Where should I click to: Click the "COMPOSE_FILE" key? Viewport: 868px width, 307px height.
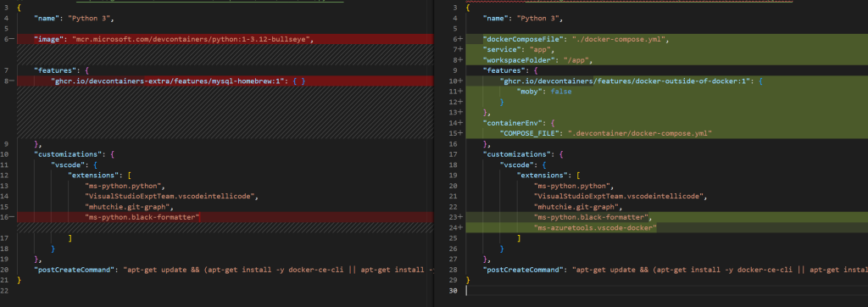[530, 133]
